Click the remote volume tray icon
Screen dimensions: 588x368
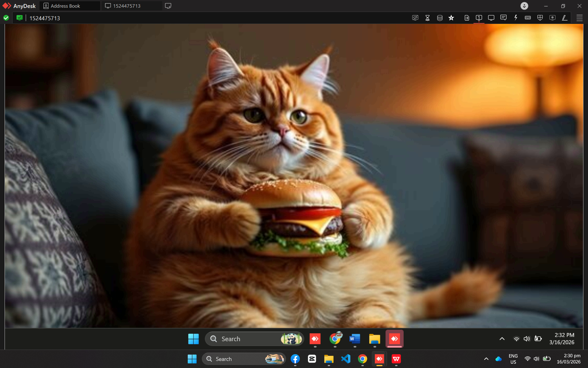527,339
